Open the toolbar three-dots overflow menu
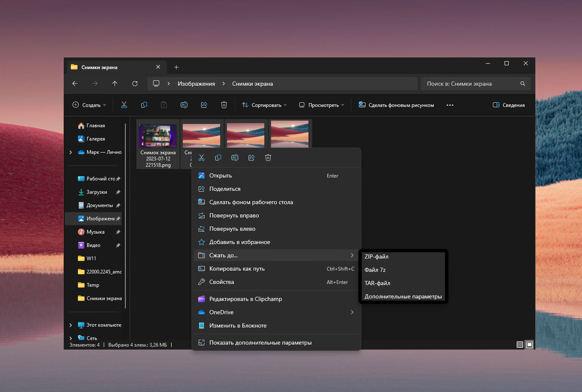 [x=450, y=105]
